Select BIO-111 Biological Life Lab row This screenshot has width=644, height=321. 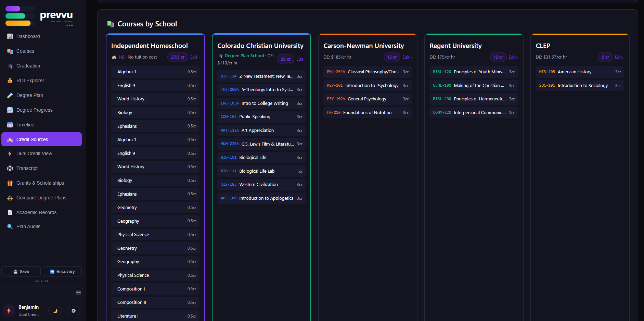tap(261, 171)
